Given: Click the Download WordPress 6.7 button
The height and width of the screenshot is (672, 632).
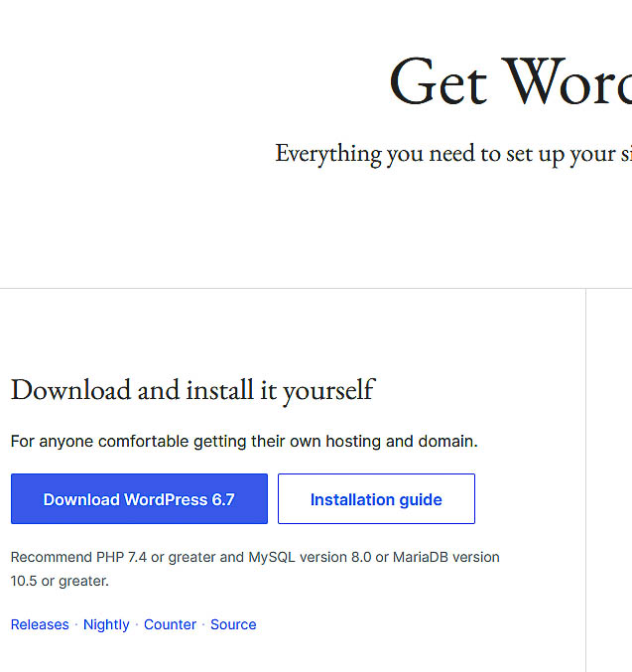Looking at the screenshot, I should pyautogui.click(x=139, y=499).
